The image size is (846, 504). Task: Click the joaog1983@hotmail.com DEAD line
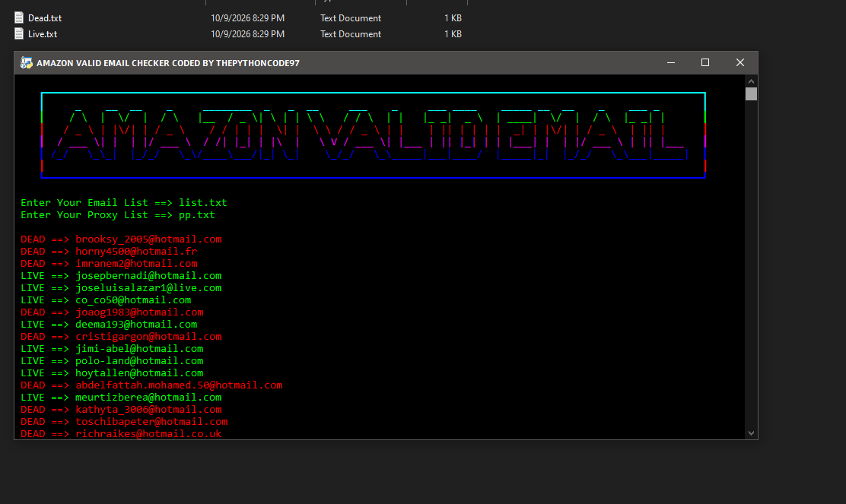113,312
